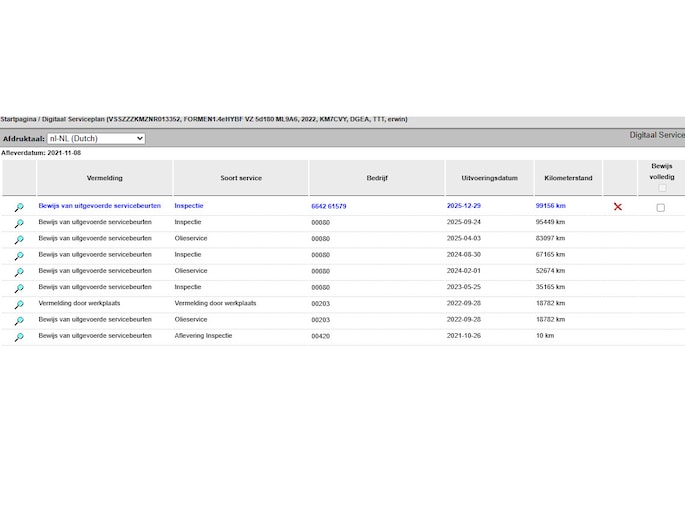Toggle the header checkbox under Bewijs volledig
685x514 pixels.
click(661, 188)
